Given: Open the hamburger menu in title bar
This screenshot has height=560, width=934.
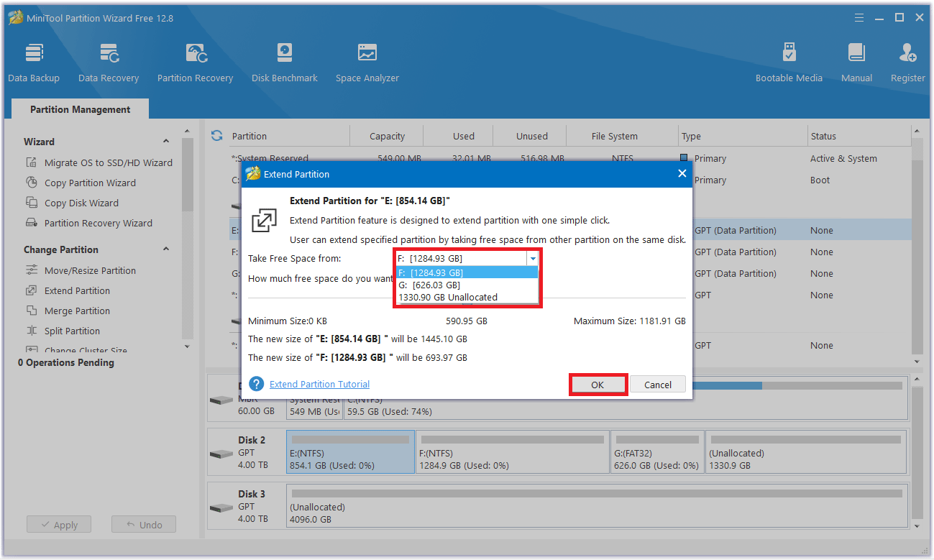Looking at the screenshot, I should tap(859, 17).
